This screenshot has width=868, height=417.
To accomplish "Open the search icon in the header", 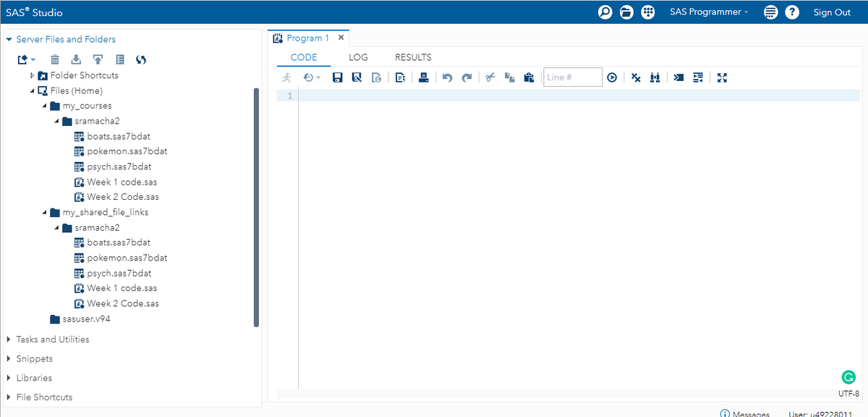I will (x=605, y=12).
